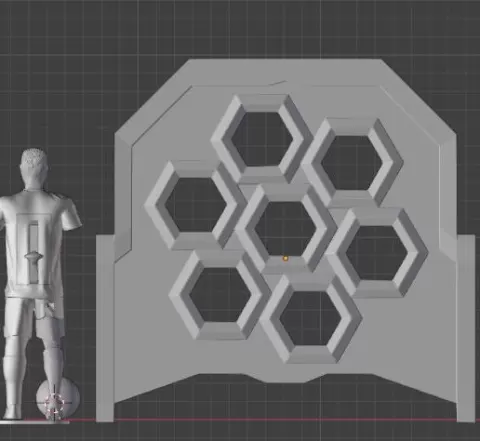The image size is (480, 441).
Task: Select the player's base stand
Action: 35,422
